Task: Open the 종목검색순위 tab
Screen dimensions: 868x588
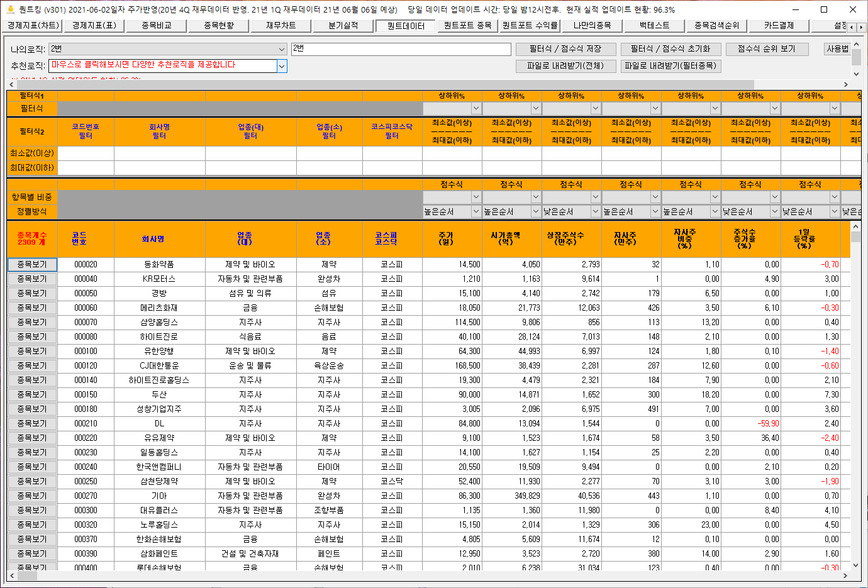Action: click(716, 26)
